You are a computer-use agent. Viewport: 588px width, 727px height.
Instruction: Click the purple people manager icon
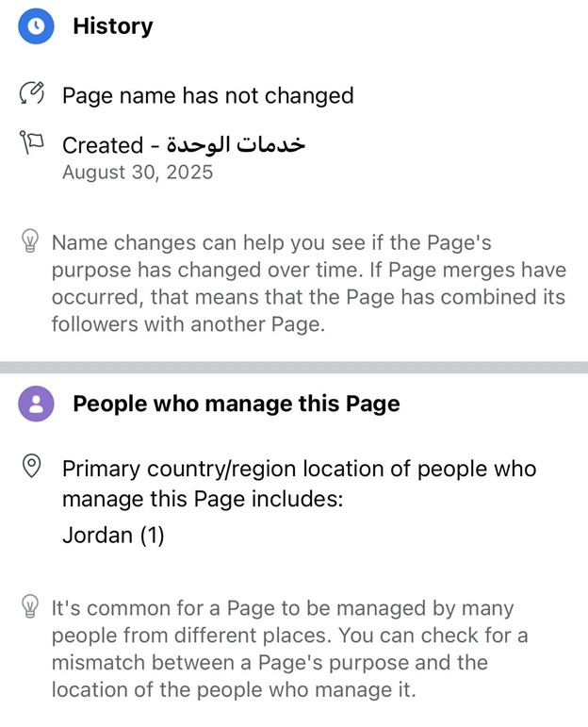pos(36,404)
